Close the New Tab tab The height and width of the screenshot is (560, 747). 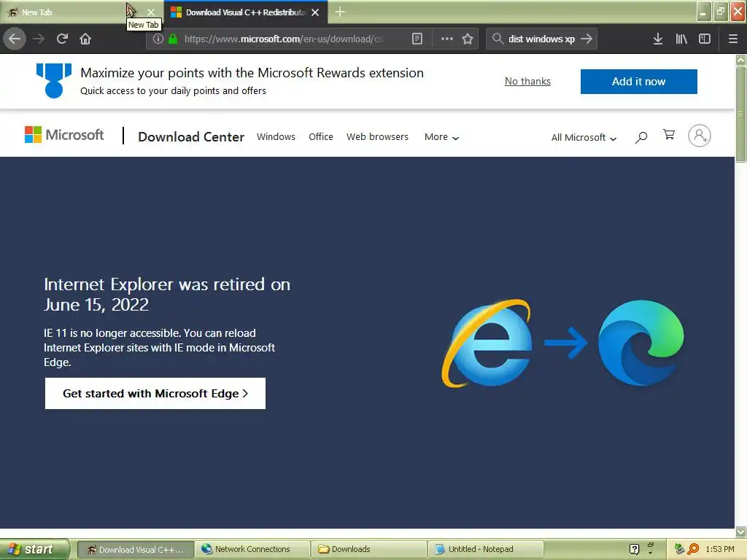click(x=151, y=12)
